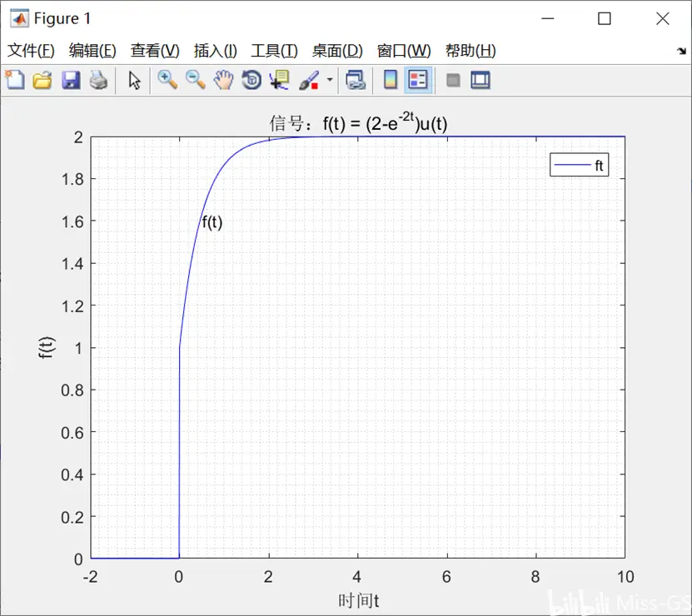Enable the Rotate 3D tool

(251, 80)
